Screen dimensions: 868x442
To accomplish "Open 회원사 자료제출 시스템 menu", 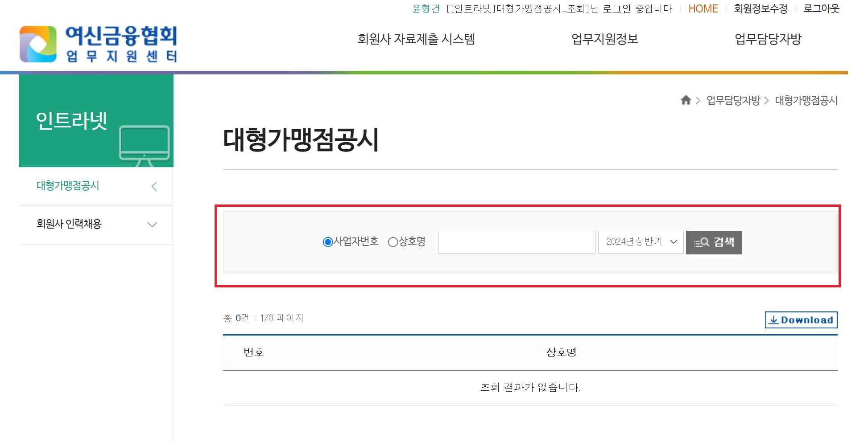I will pos(416,39).
